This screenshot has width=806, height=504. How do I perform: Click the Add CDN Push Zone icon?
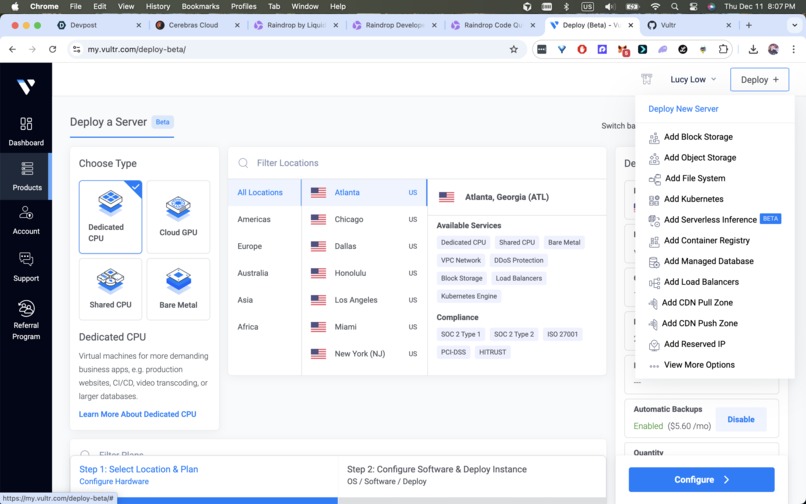(x=653, y=324)
